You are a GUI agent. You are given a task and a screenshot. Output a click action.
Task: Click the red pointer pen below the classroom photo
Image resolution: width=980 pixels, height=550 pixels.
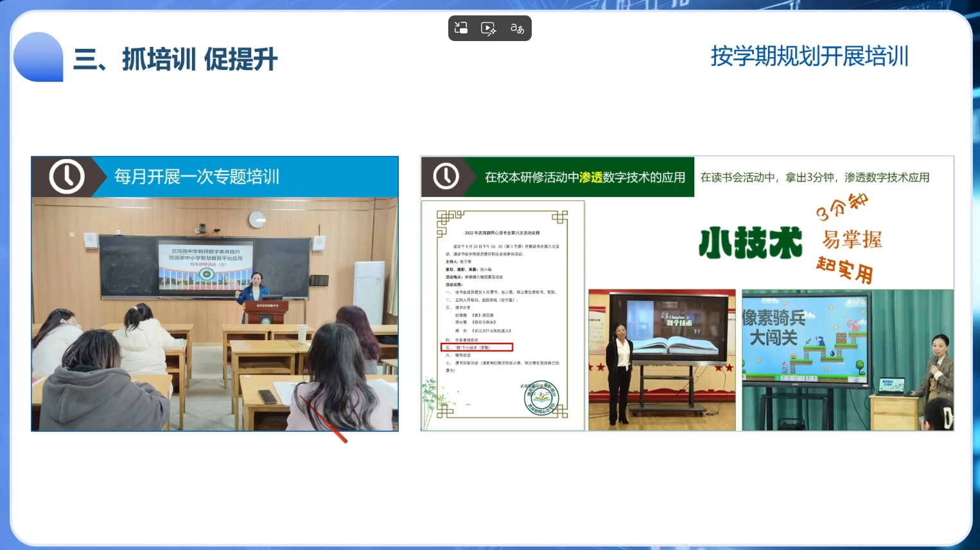[x=326, y=422]
